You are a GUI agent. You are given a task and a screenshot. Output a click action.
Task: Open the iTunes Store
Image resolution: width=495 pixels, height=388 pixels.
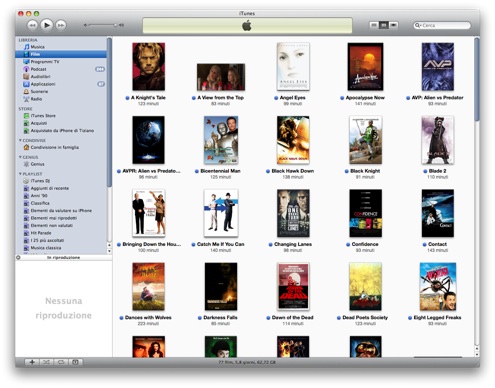tap(43, 116)
